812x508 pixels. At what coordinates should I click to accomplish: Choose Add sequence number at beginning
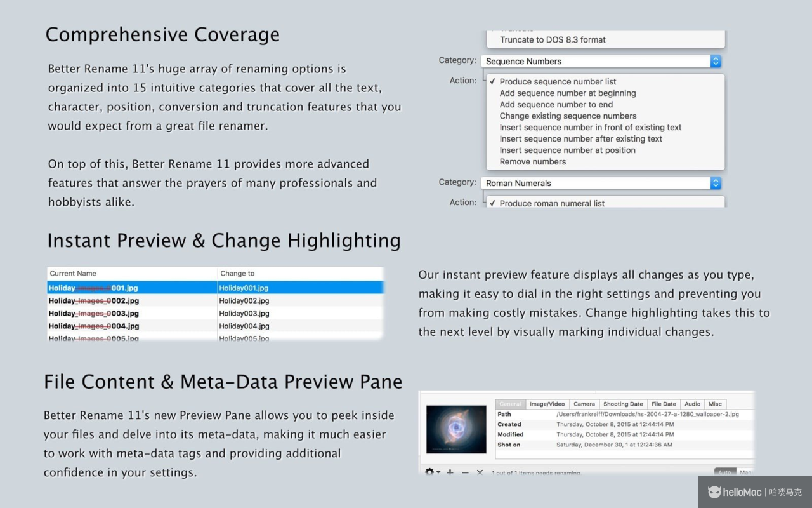568,93
